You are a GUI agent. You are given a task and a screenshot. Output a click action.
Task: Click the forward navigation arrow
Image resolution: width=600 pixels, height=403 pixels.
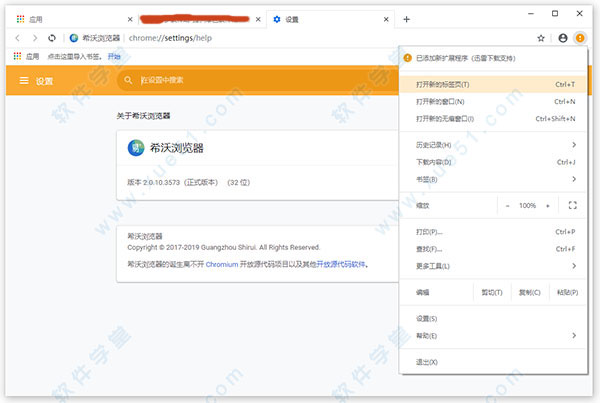click(35, 38)
